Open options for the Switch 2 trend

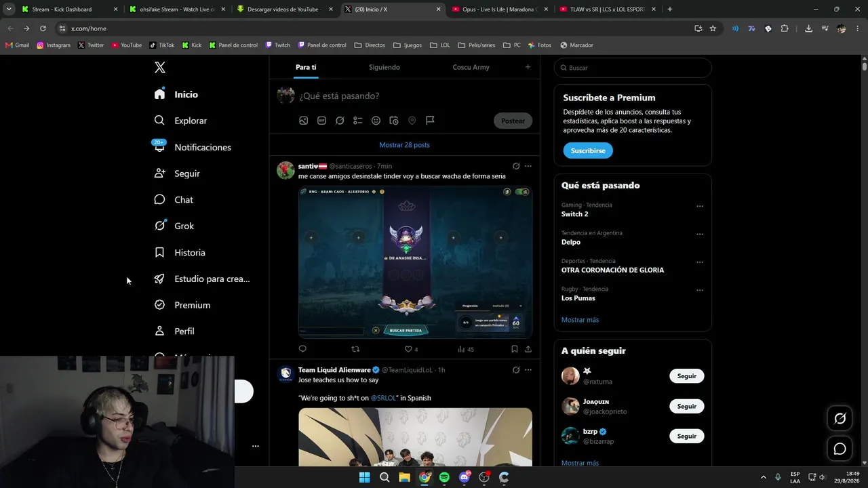click(700, 207)
